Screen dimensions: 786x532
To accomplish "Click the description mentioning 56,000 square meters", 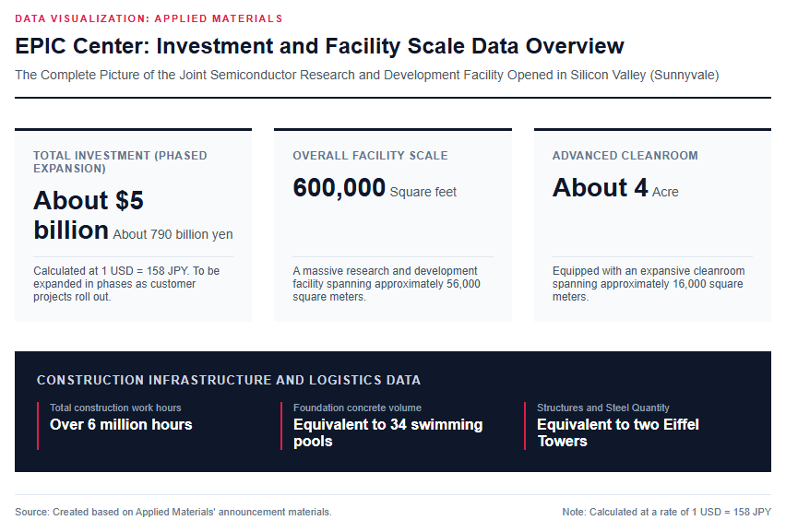I will (387, 284).
